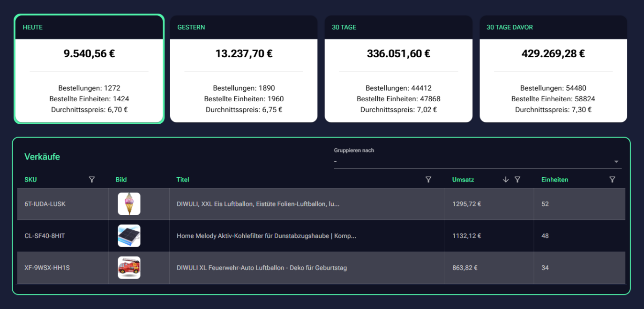
Task: Select the Heute period card
Action: tap(89, 69)
